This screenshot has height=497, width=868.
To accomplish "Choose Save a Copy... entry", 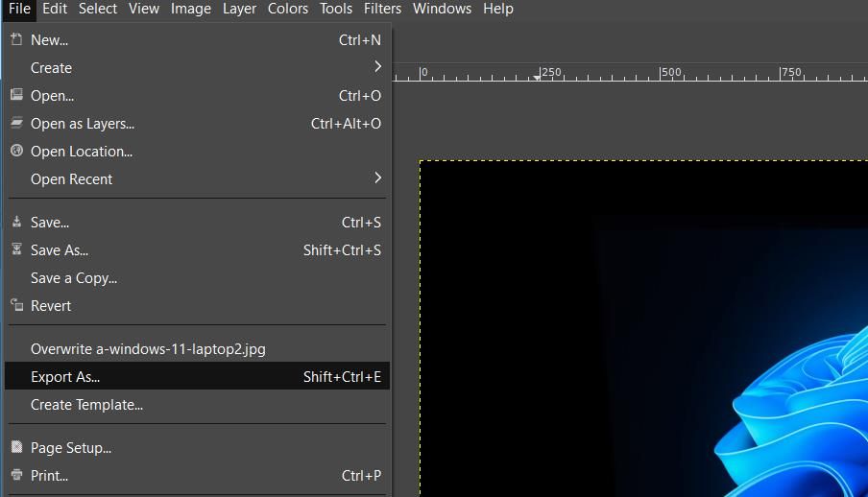I will (197, 278).
